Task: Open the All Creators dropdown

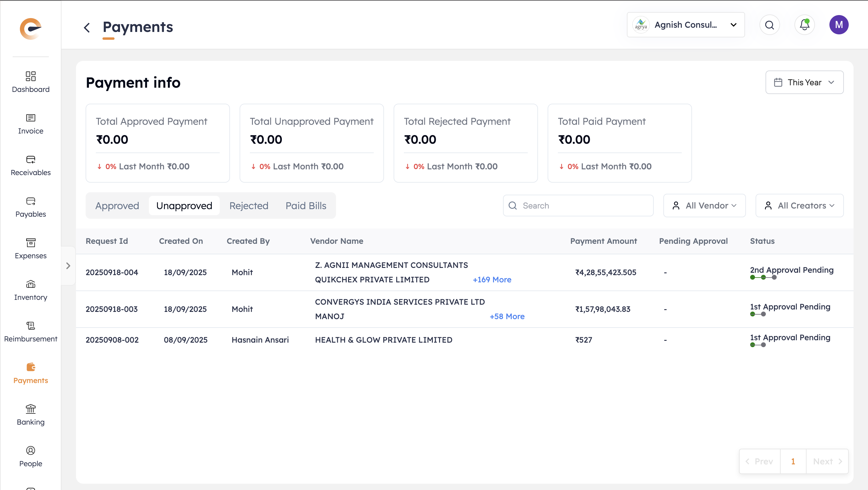Action: coord(799,206)
